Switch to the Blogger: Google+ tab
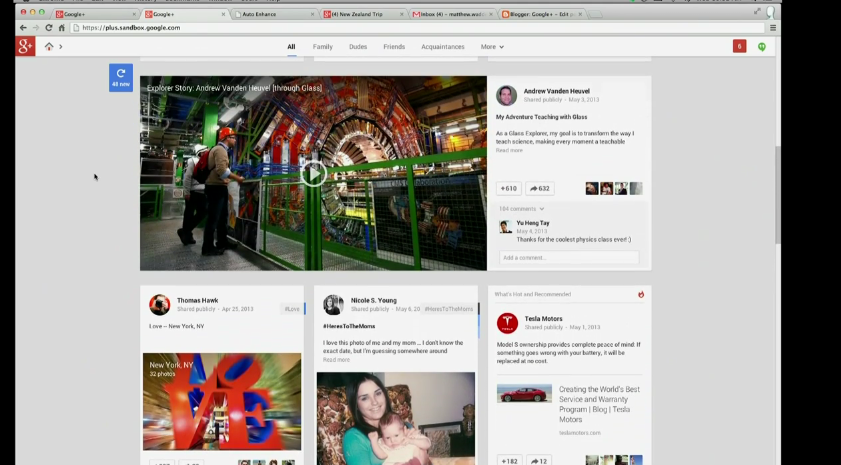 (541, 14)
